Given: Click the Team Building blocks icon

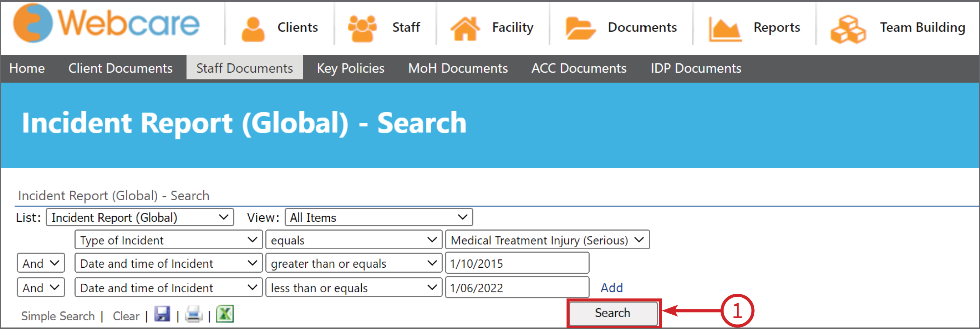Looking at the screenshot, I should [848, 29].
